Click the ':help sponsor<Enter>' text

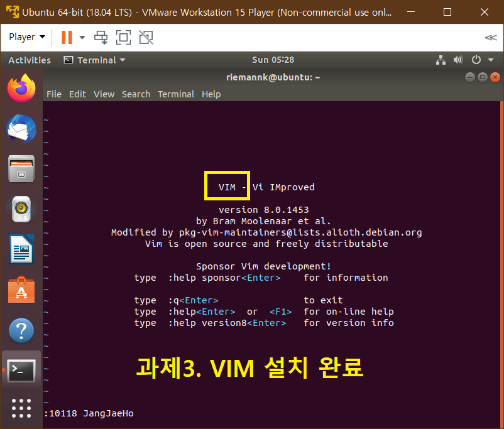point(224,278)
